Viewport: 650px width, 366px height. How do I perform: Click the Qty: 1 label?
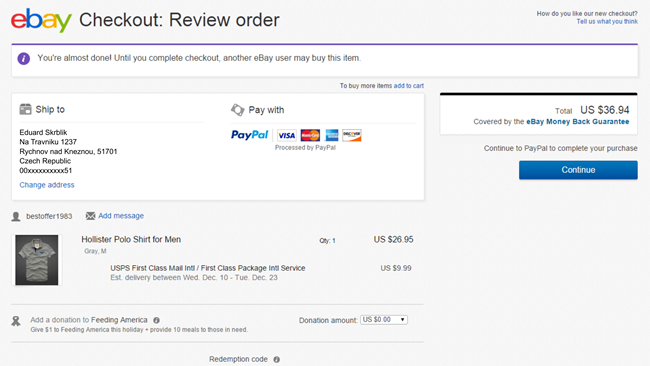tap(327, 240)
